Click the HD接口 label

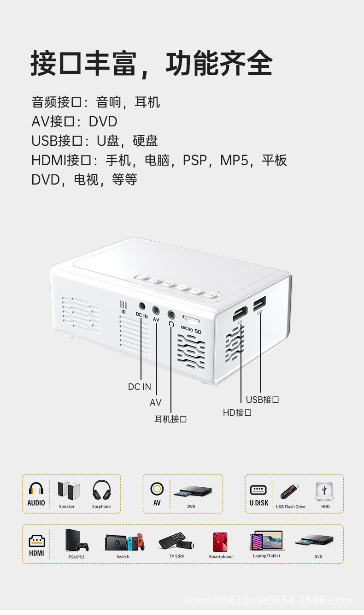coord(237,412)
